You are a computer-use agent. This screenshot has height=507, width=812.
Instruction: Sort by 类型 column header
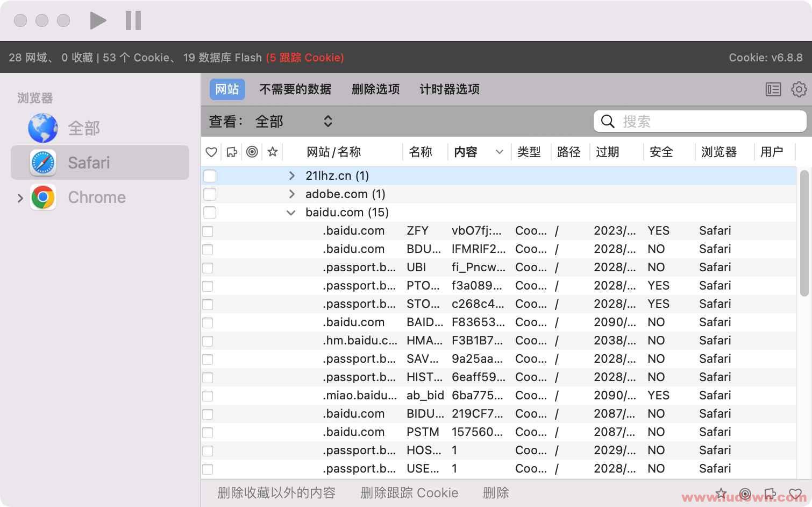pyautogui.click(x=529, y=152)
